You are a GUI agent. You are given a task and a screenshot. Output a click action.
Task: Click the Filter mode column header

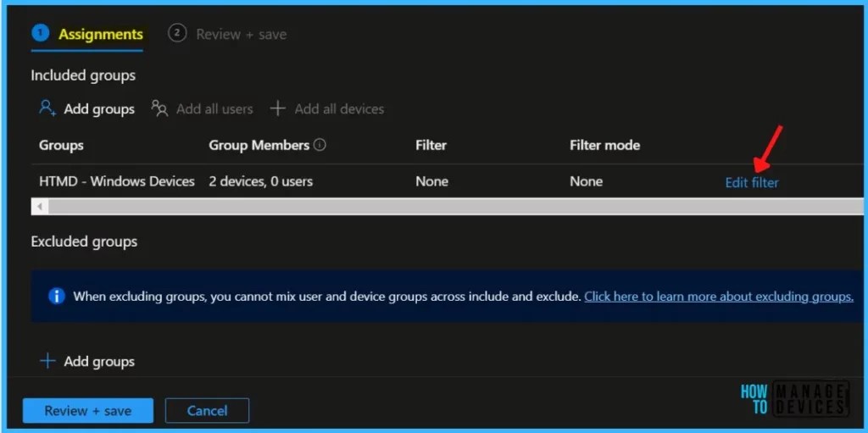coord(604,146)
